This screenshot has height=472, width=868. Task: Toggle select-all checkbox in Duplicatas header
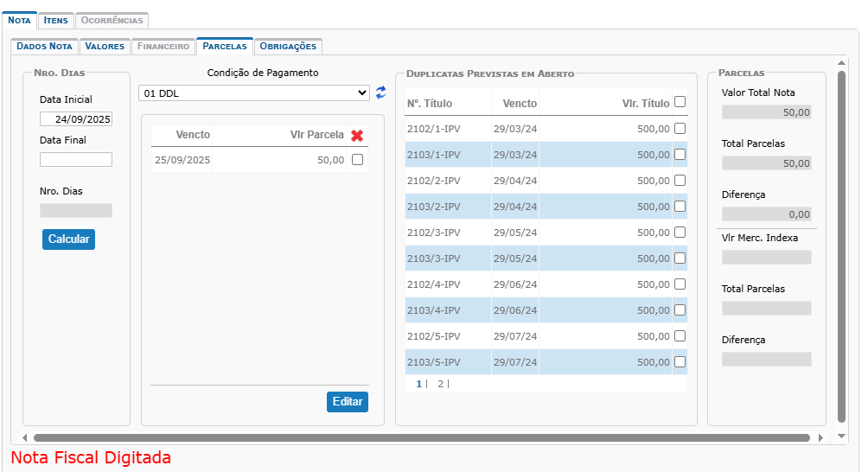tap(680, 102)
